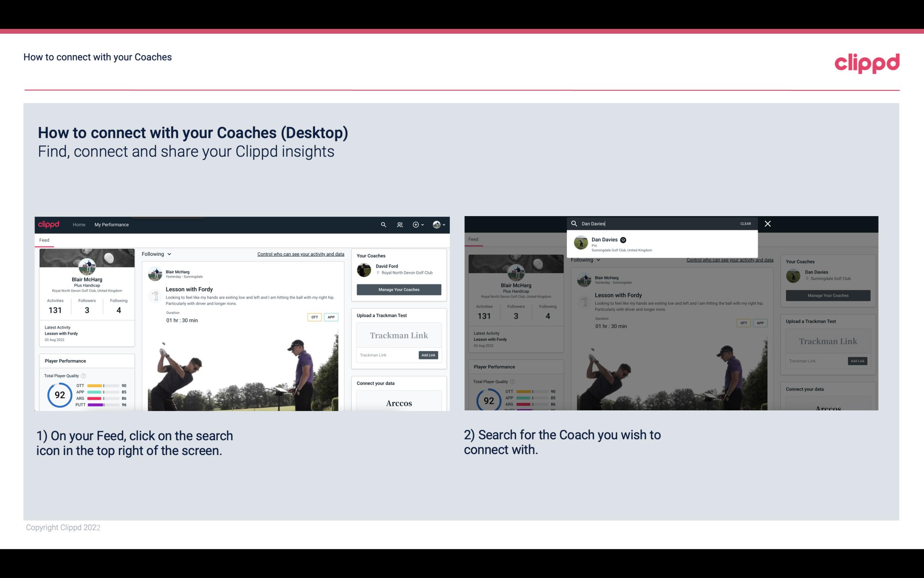
Task: Click the Dan Davies profile search result icon
Action: 580,243
